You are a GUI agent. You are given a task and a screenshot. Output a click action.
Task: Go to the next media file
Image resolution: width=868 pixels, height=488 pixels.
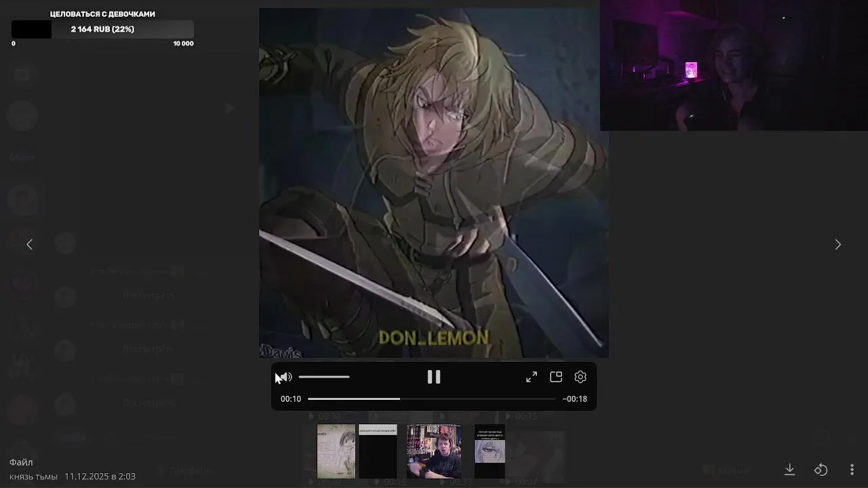pyautogui.click(x=838, y=244)
